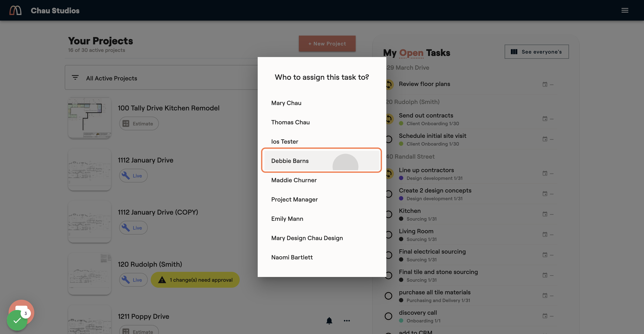Open the 1211 Poppy Drive project title
The image size is (644, 334).
tap(143, 316)
